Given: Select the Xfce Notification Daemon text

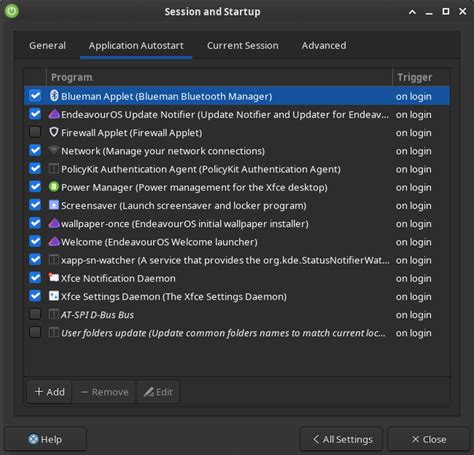Looking at the screenshot, I should coord(118,278).
